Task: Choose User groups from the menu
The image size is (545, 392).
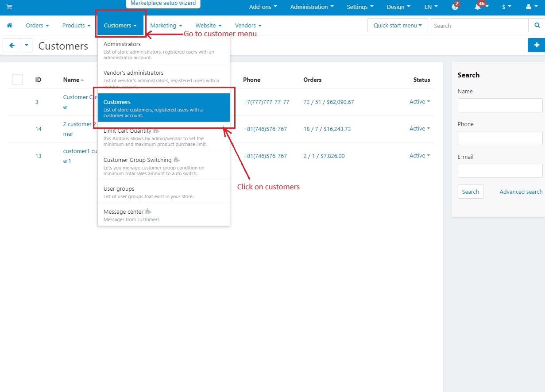Action: [164, 192]
